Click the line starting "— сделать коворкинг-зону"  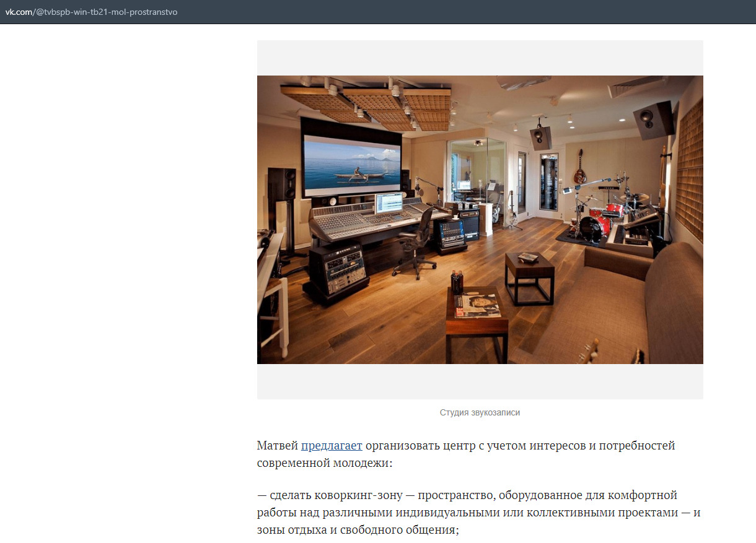click(x=467, y=495)
